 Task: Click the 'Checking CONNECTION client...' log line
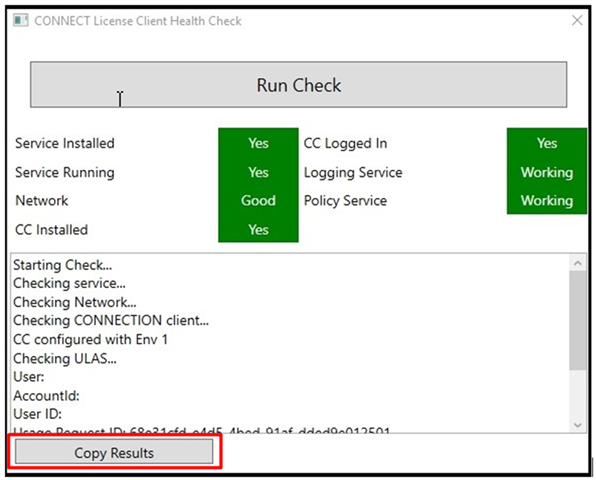[111, 320]
